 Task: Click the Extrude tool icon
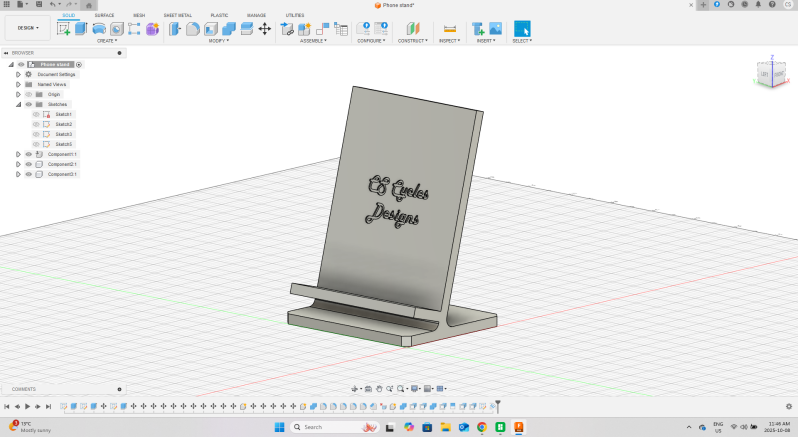pyautogui.click(x=81, y=29)
